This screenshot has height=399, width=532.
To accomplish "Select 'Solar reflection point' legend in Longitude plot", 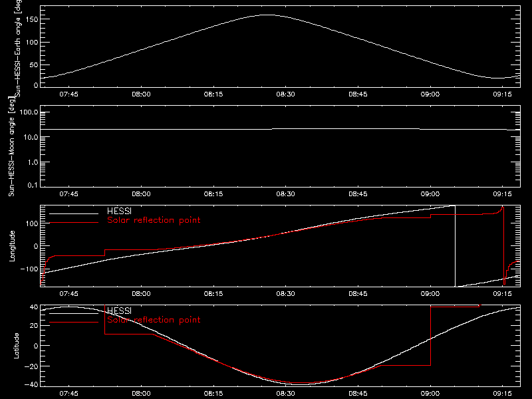I will [x=154, y=220].
